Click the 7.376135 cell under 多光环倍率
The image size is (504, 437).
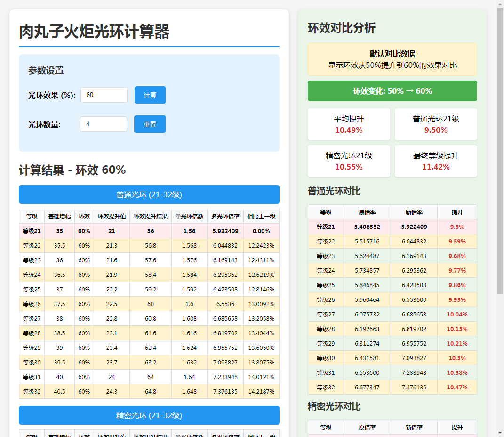(x=225, y=391)
